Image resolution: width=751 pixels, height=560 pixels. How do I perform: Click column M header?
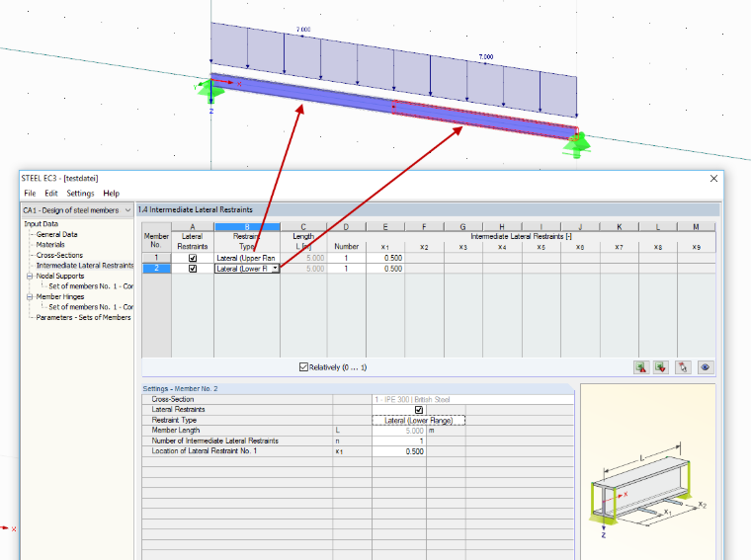click(696, 227)
